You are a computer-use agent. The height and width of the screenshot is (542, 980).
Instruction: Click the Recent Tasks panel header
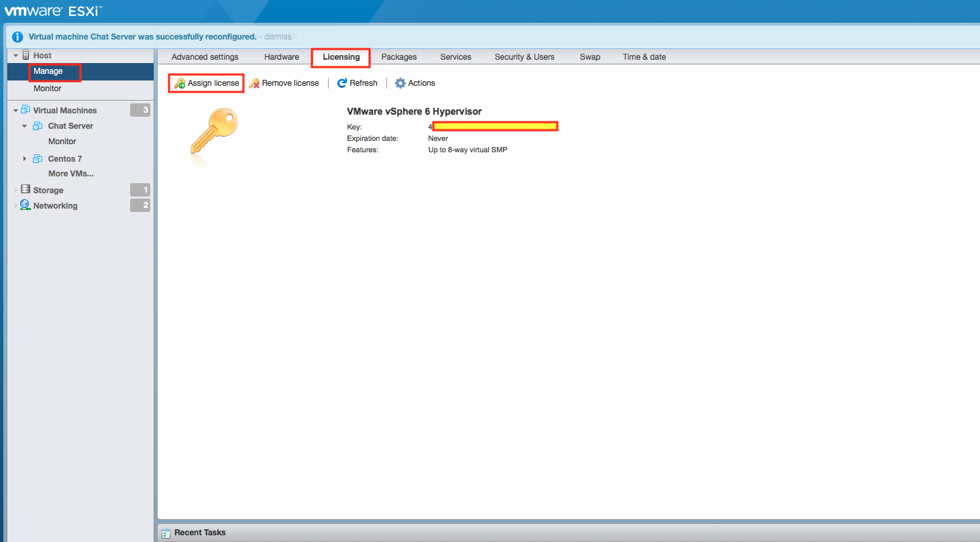coord(568,533)
